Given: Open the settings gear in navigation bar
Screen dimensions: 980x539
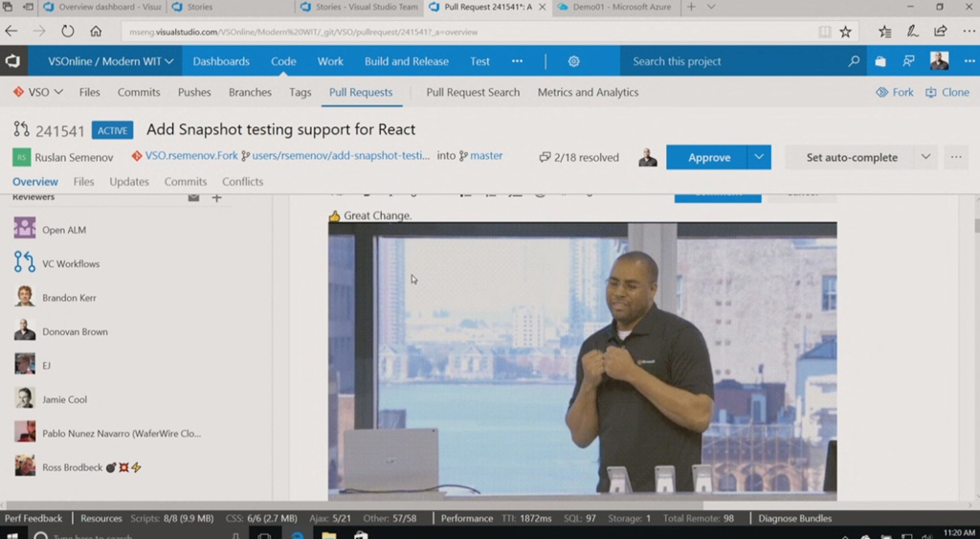Looking at the screenshot, I should pos(573,61).
